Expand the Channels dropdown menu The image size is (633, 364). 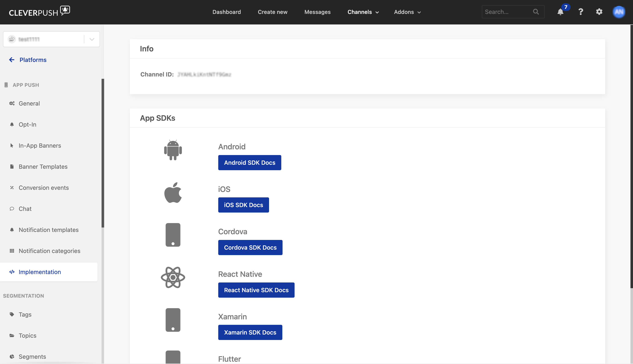point(363,12)
